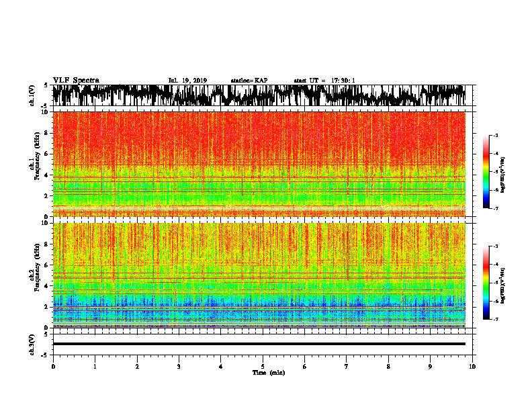Click the time axis tick label "7"
The image size is (532, 411).
click(x=347, y=367)
